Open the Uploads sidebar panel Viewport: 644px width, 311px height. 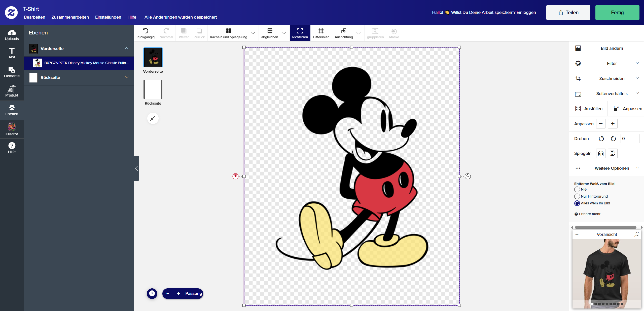[x=12, y=35]
